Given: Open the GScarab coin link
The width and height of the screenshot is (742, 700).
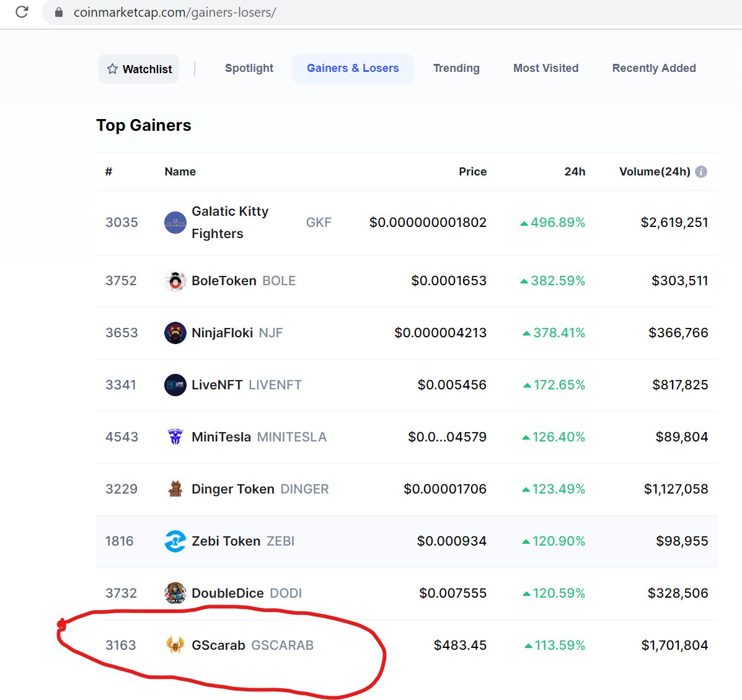Looking at the screenshot, I should tap(218, 645).
